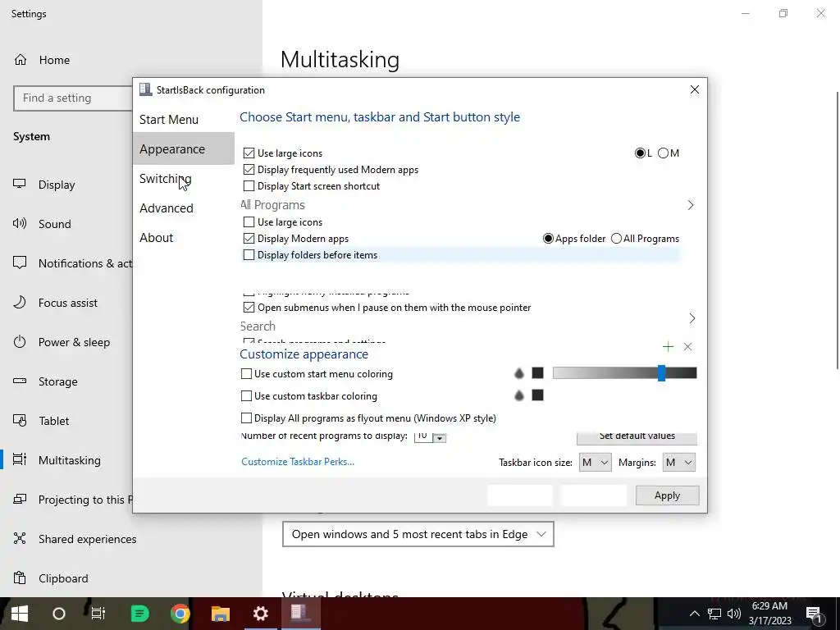Viewport: 840px width, 630px height.
Task: Enable Display Start screen shortcut
Action: pos(249,186)
